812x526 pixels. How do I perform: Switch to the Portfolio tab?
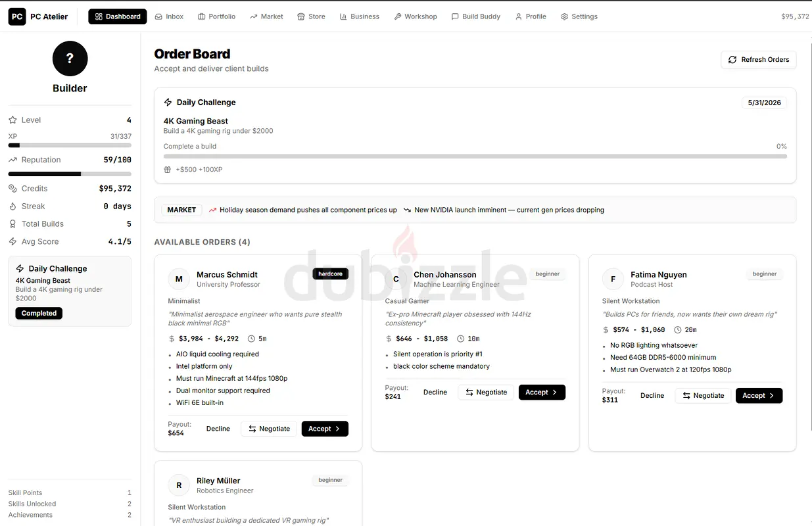click(216, 16)
